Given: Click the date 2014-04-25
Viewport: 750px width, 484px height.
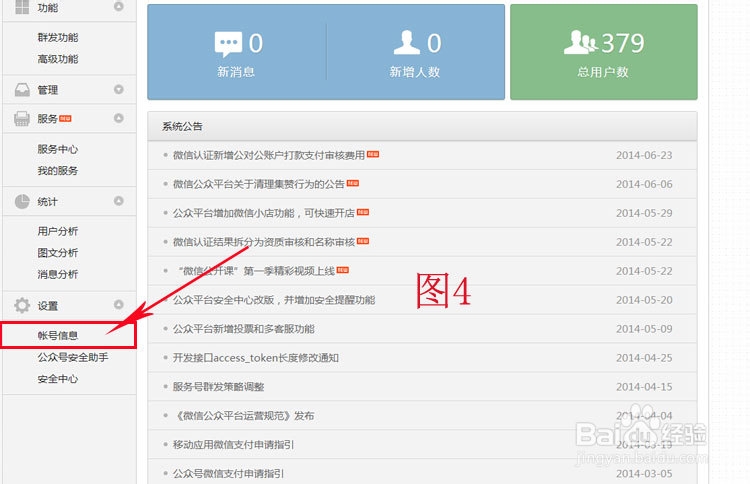Looking at the screenshot, I should point(644,358).
